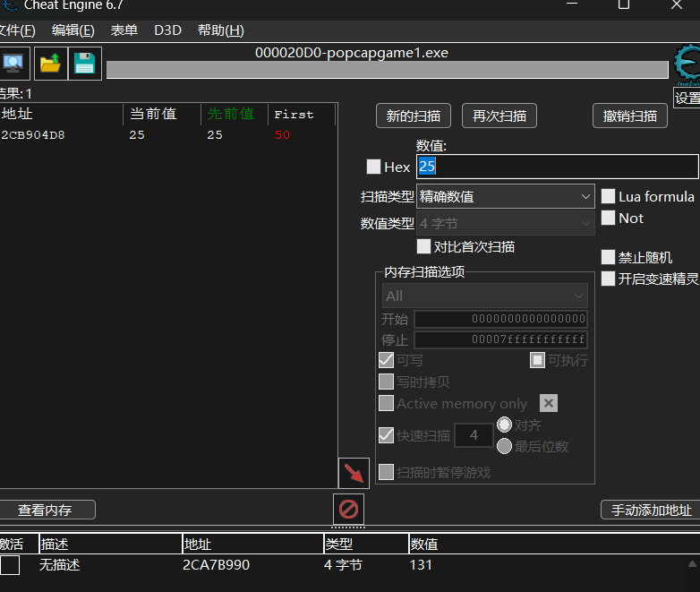The image size is (700, 592).
Task: Click the 类型 column header
Action: [366, 544]
